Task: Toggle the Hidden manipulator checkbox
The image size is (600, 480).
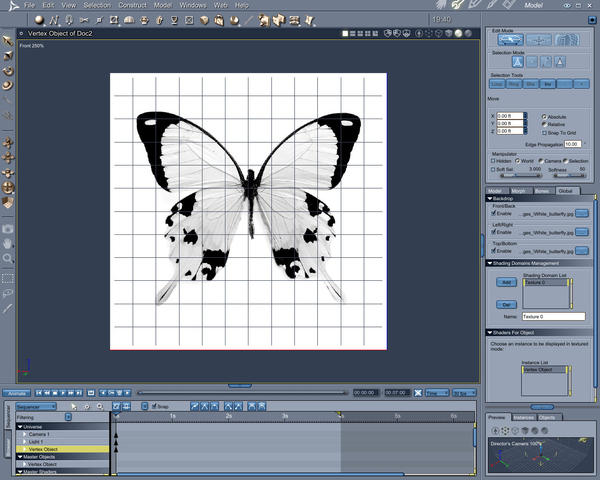Action: click(x=493, y=161)
